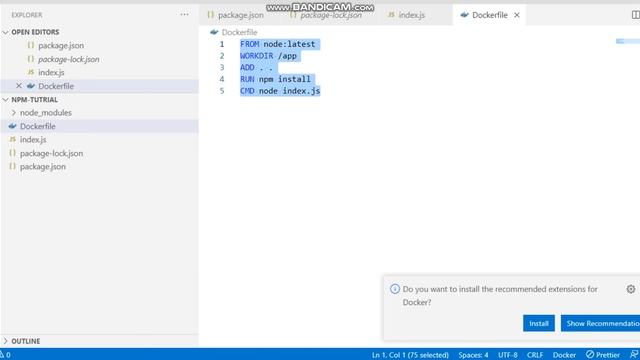Image resolution: width=640 pixels, height=360 pixels.
Task: Click the split editor icon
Action: coord(635,15)
